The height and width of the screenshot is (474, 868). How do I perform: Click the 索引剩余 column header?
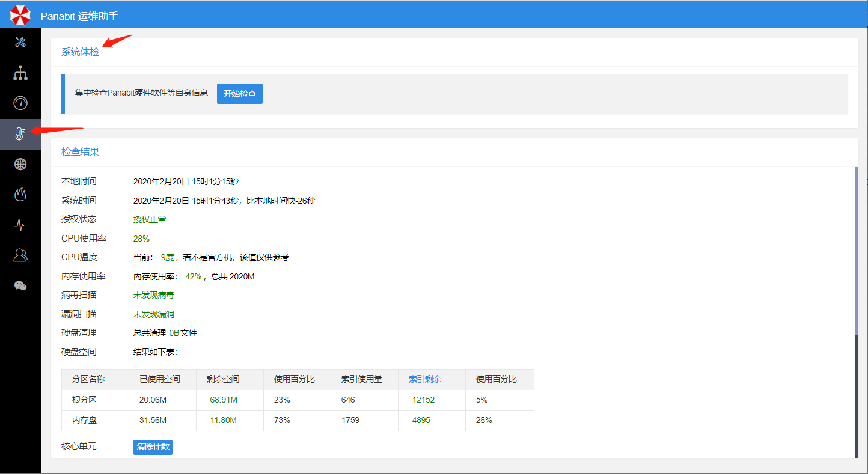coord(425,380)
